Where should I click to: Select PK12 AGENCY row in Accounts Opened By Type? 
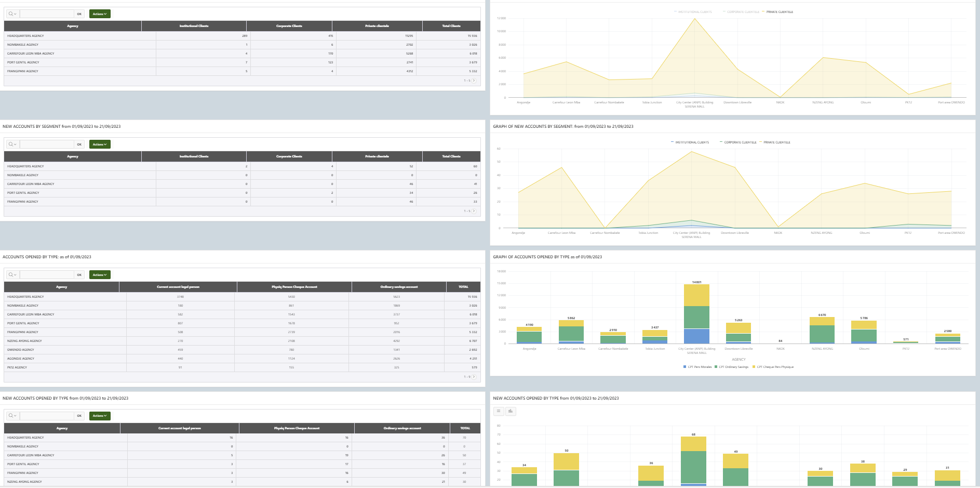click(242, 367)
